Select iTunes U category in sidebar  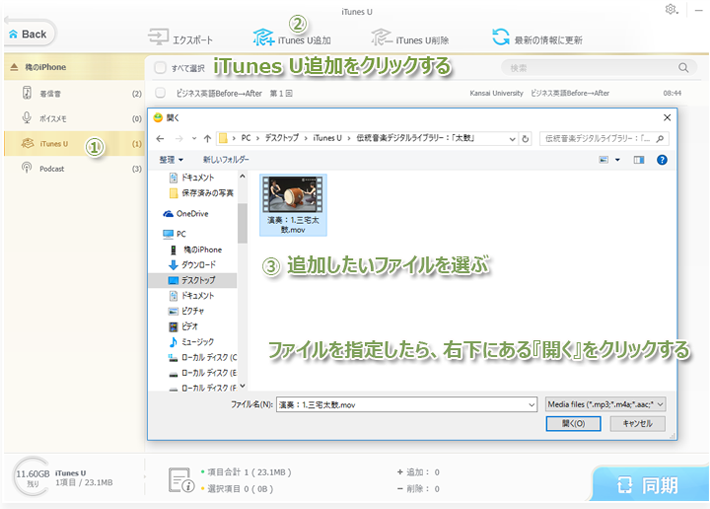pyautogui.click(x=74, y=144)
